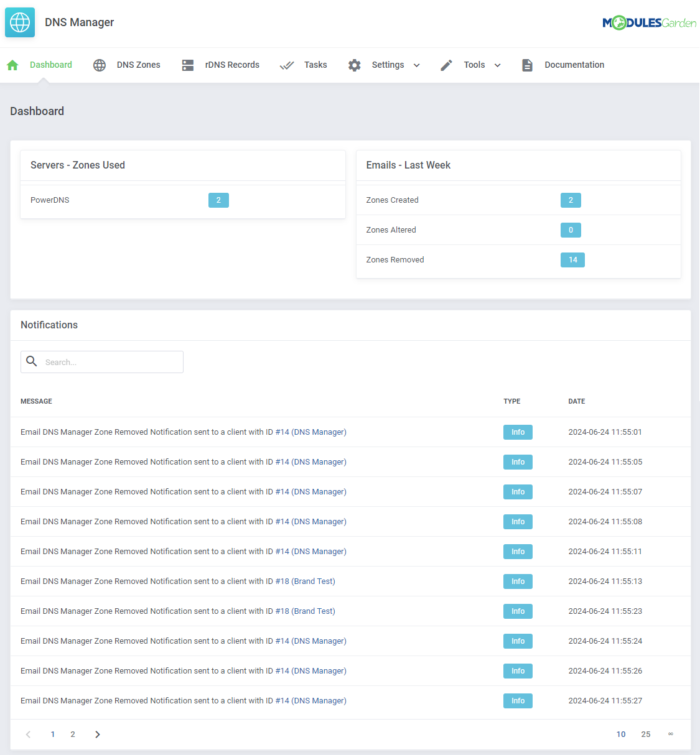Click the Documentation file icon

527,65
